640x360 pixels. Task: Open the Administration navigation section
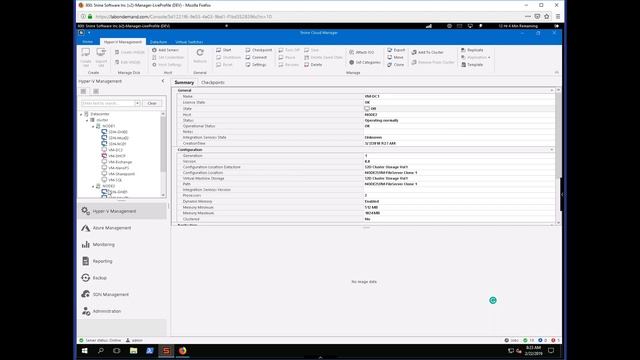point(122,311)
